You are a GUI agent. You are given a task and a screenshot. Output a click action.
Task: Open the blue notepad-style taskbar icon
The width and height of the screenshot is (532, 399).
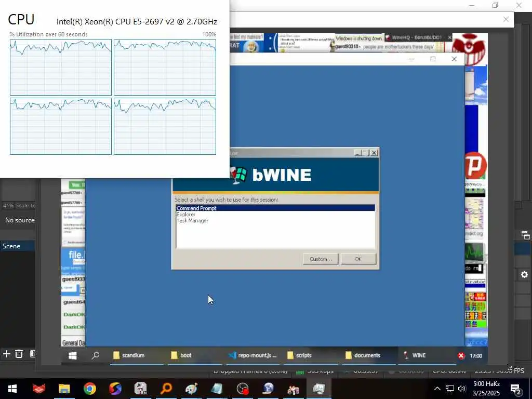coord(217,389)
